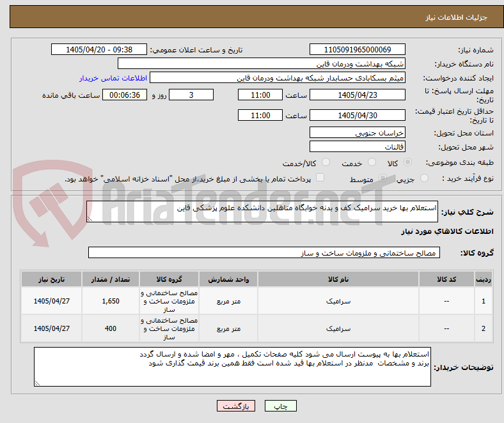This screenshot has width=504, height=423.
Task: Select table row with quantity 1,650
Action: tap(256, 301)
